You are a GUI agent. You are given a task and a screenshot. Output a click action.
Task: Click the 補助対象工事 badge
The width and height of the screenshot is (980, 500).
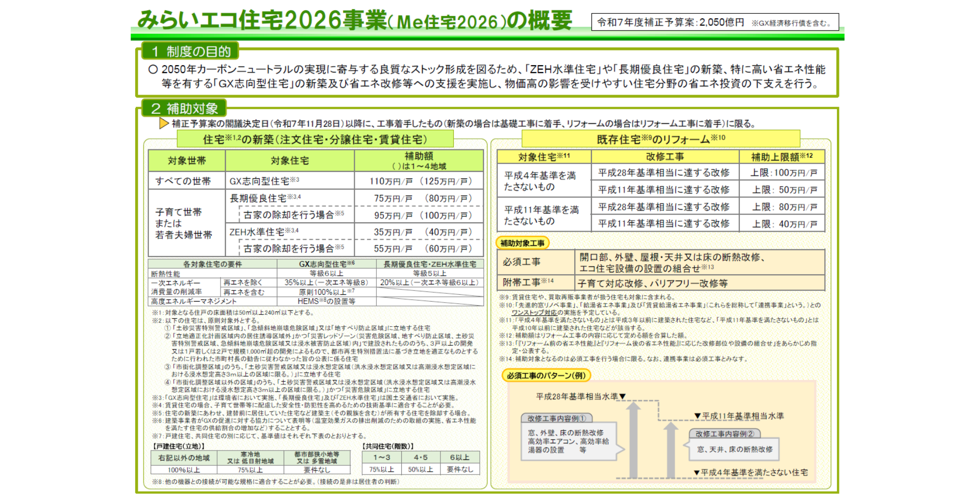coord(522,243)
